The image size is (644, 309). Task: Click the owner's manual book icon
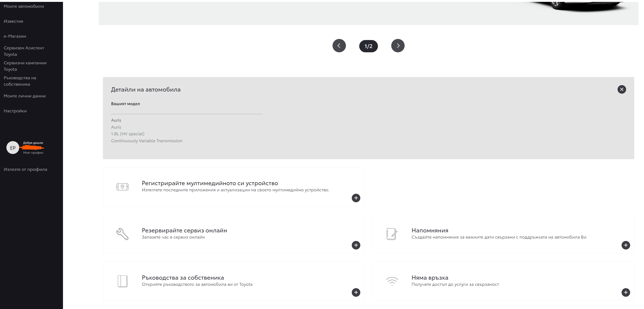[x=123, y=281]
